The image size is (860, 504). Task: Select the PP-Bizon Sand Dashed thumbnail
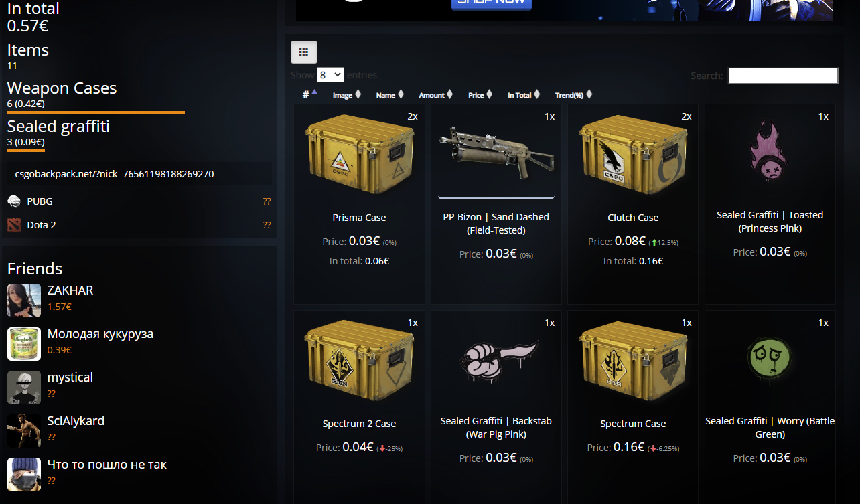[496, 155]
